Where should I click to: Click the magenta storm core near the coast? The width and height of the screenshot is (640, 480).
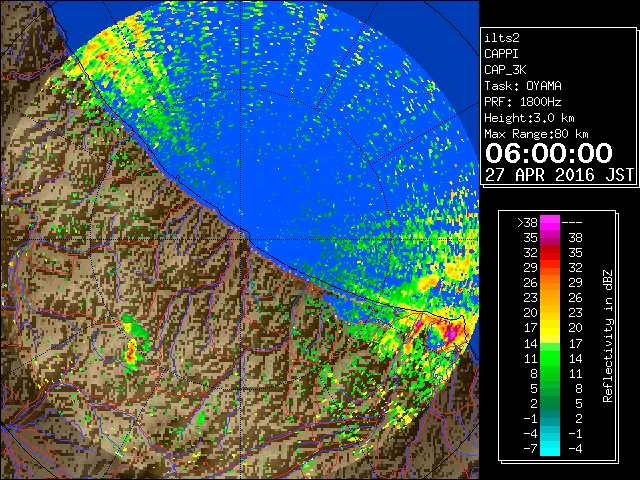(451, 333)
